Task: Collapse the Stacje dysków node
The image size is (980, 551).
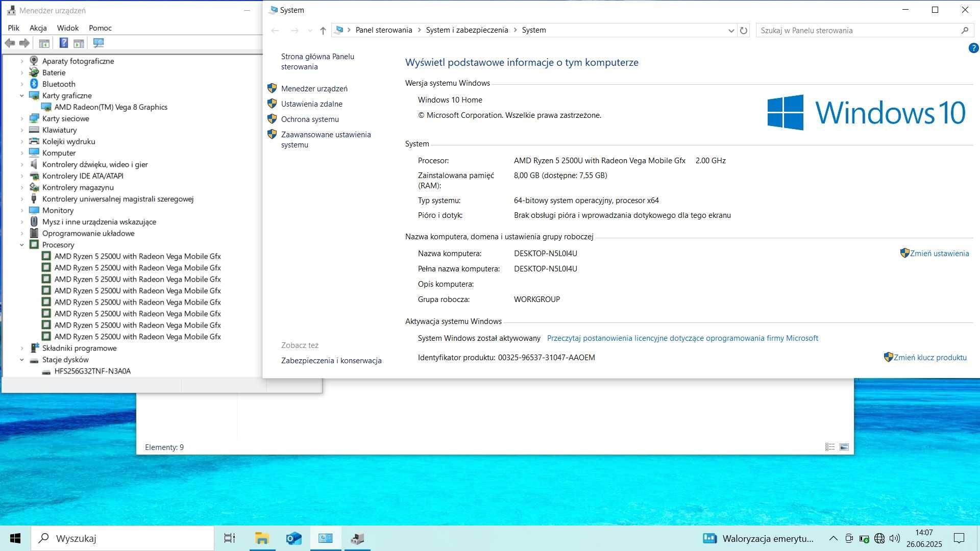Action: pyautogui.click(x=22, y=360)
